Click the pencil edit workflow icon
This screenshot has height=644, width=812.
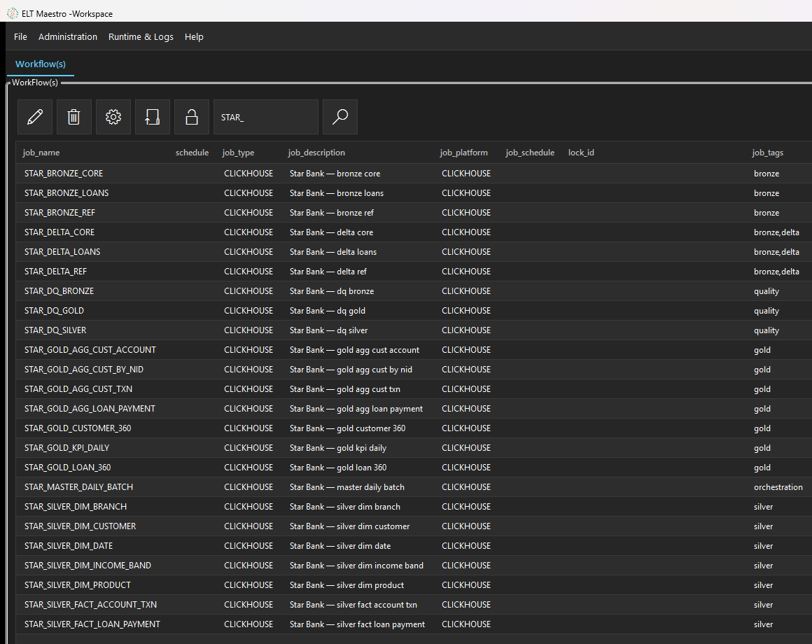click(x=35, y=117)
